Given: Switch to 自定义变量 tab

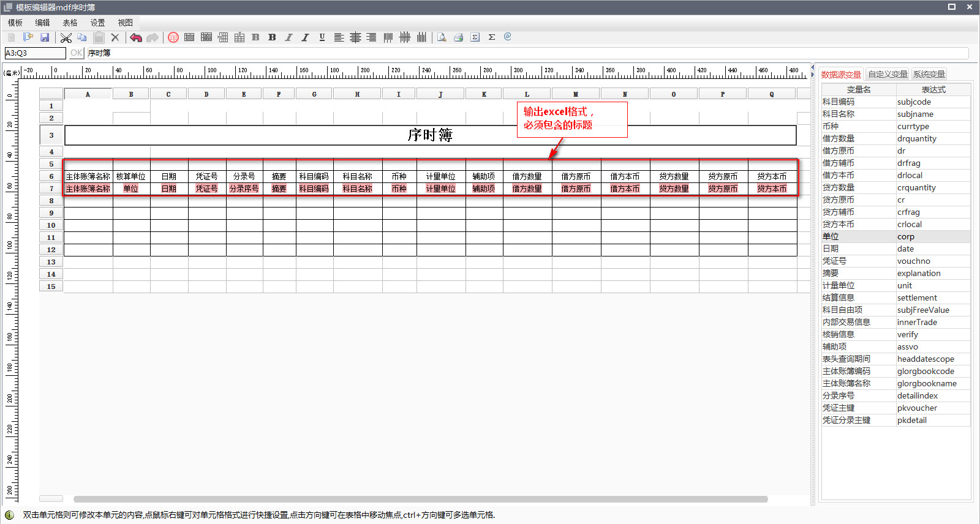Looking at the screenshot, I should click(x=888, y=74).
